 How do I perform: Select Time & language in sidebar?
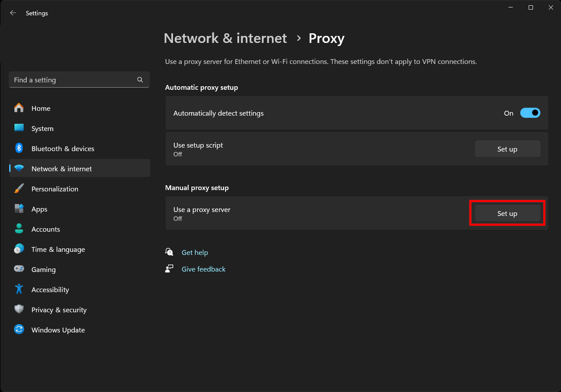tap(58, 249)
